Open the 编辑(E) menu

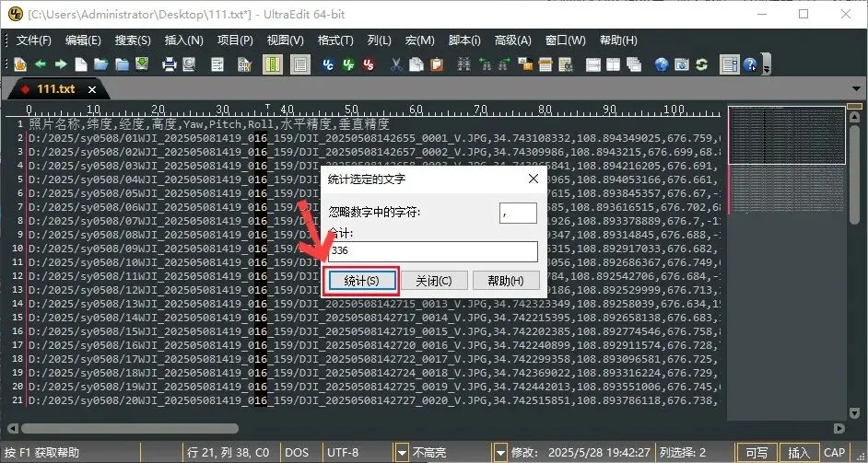[83, 41]
